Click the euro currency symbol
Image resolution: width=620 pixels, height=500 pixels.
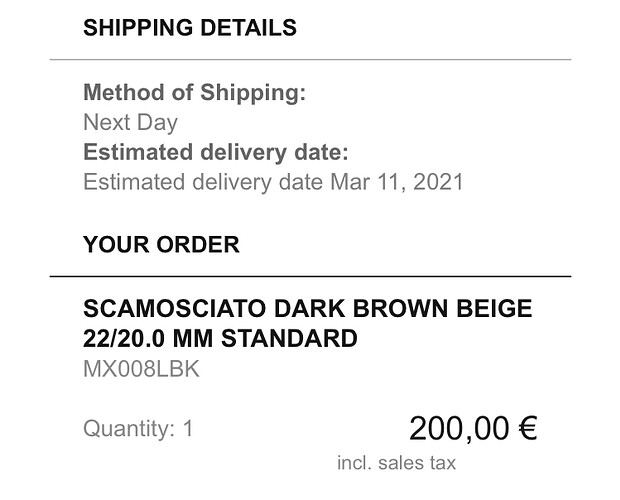coord(528,428)
